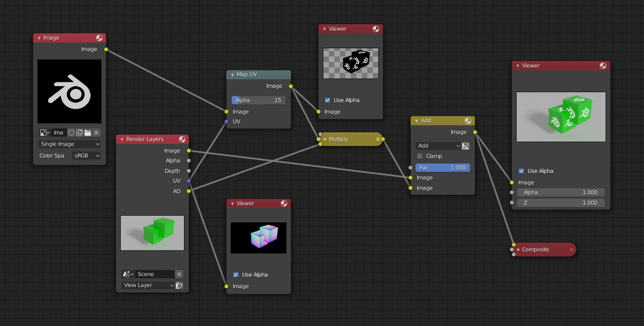Toggle the include-alpha image icon beside Add mode
The image size is (644, 326).
pyautogui.click(x=466, y=145)
